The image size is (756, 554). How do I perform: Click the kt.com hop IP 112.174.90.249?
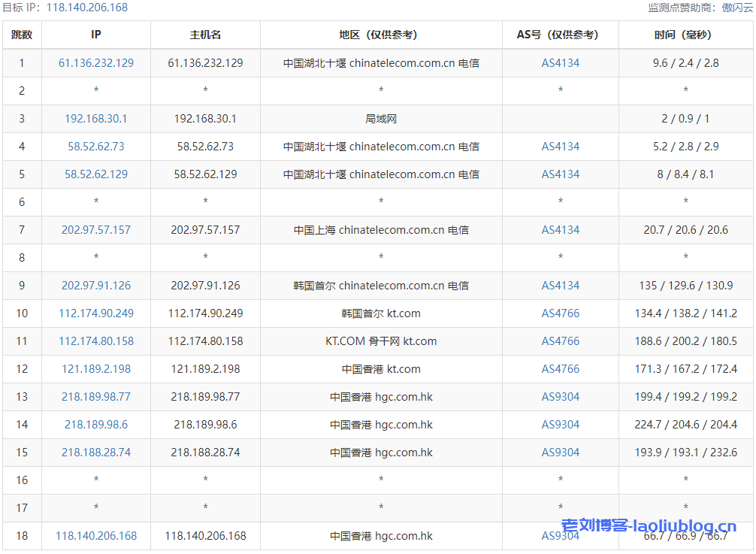[95, 313]
